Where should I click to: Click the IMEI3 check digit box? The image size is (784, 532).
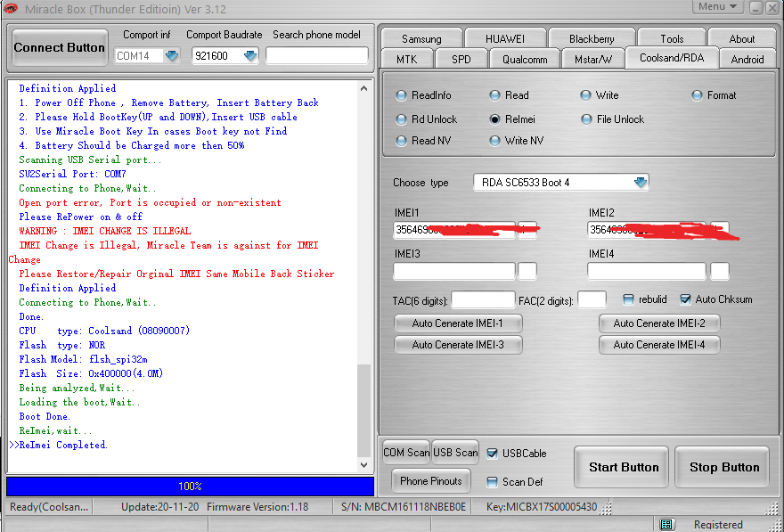pos(527,271)
